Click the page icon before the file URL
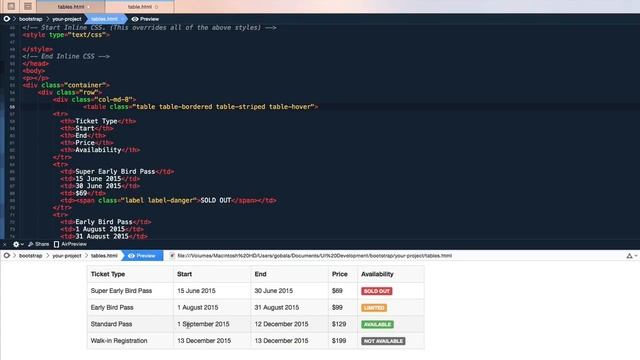The image size is (640, 360). [x=172, y=256]
